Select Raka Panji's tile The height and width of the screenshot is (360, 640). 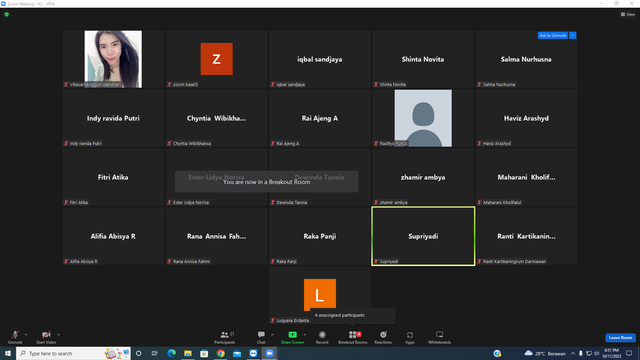click(320, 236)
